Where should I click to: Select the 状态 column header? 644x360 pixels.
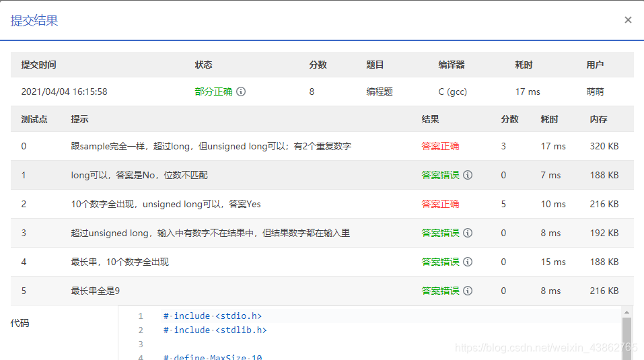(x=203, y=65)
